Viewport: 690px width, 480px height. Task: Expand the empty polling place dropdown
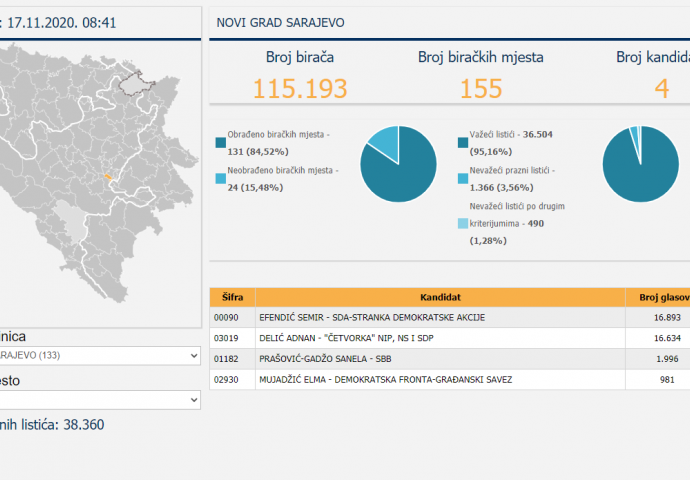tap(100, 399)
